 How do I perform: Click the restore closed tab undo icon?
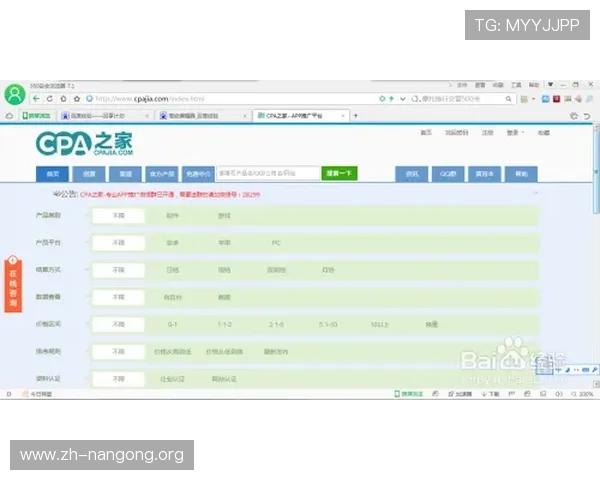[x=587, y=116]
